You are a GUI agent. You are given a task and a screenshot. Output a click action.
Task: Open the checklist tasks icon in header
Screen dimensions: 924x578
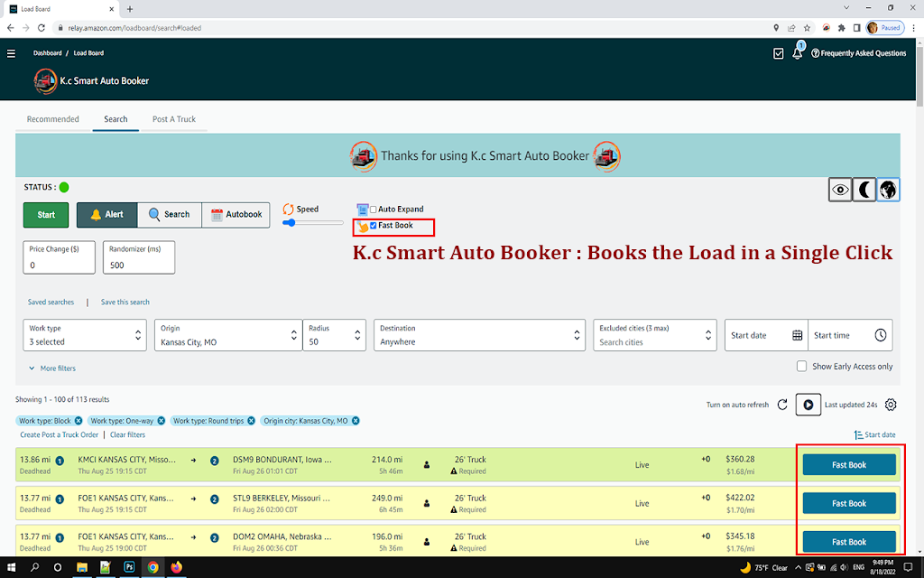779,53
